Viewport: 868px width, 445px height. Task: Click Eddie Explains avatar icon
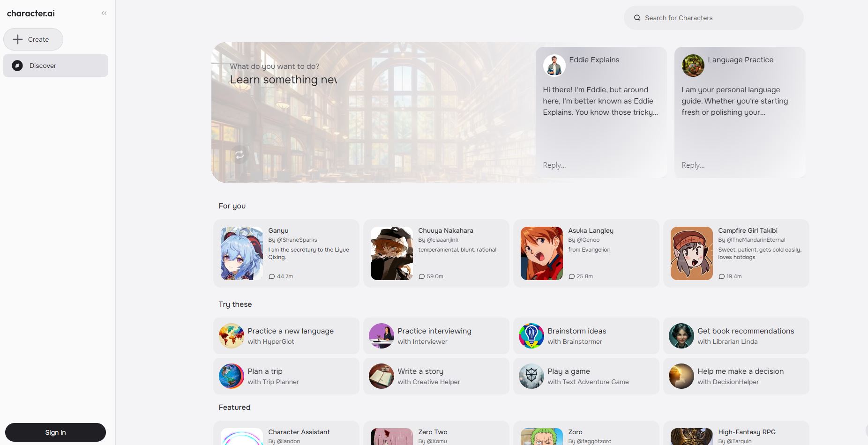point(554,66)
